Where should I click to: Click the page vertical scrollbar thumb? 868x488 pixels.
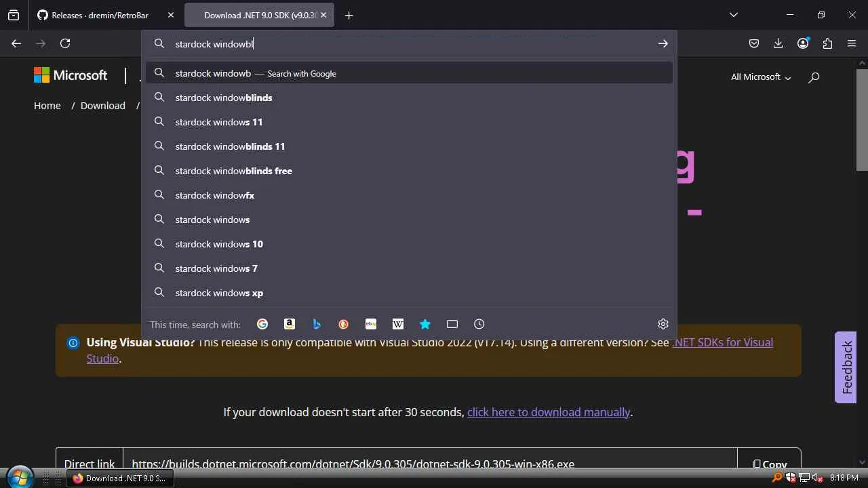[x=862, y=119]
